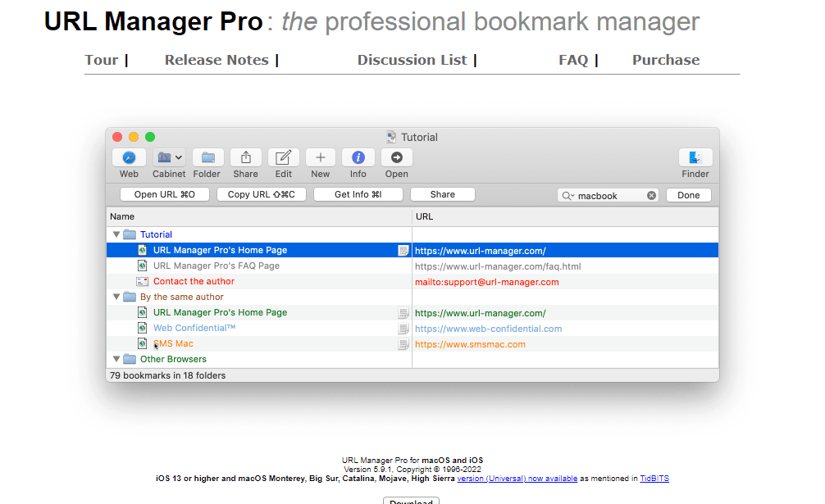Click the TidBITS link
825x504 pixels.
(x=654, y=479)
